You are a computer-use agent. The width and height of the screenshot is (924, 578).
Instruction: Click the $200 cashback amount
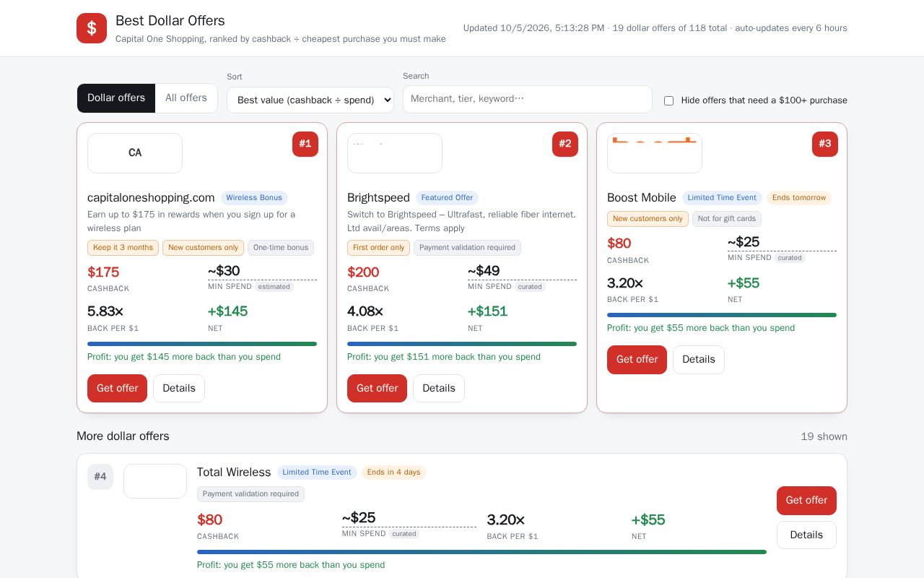(363, 272)
